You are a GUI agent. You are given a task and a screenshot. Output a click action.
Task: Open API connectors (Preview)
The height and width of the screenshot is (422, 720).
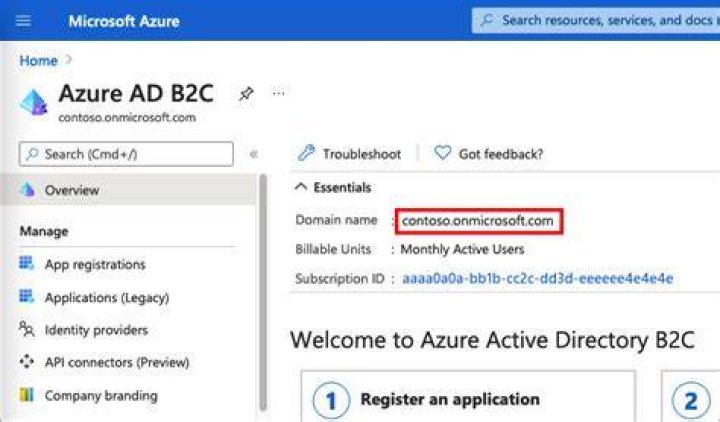pos(117,362)
